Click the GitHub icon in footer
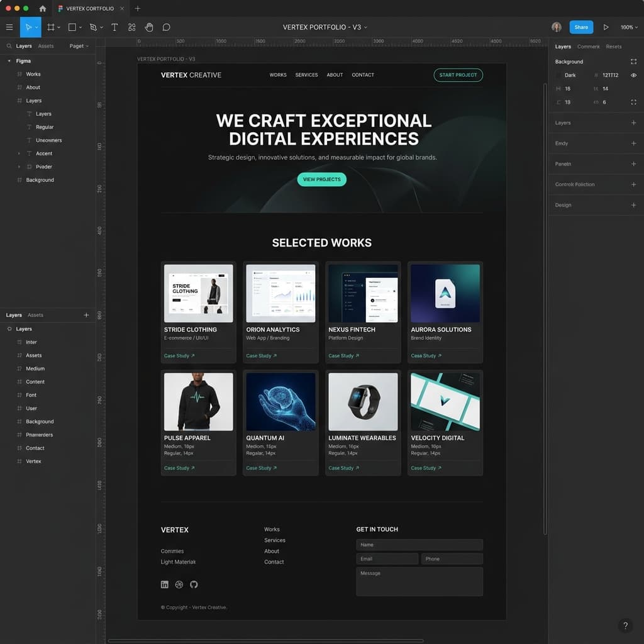Screen dimensions: 644x644 194,584
